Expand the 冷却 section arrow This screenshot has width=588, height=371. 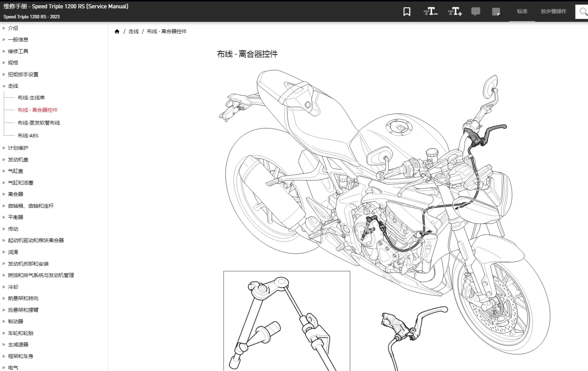[x=4, y=287]
